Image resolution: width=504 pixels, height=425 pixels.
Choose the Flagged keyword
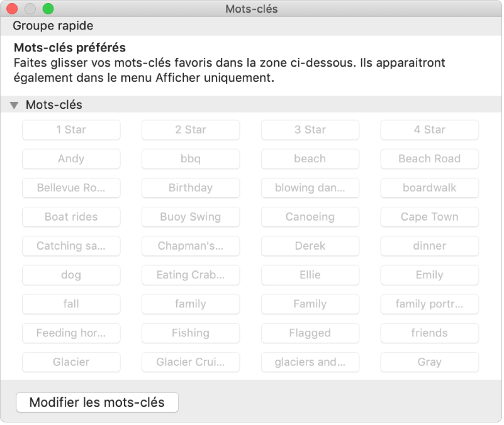click(310, 333)
